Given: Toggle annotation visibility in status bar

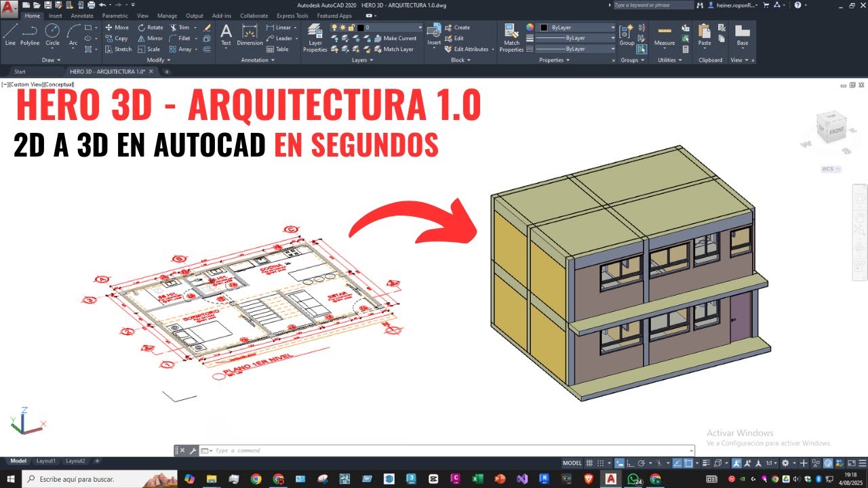Looking at the screenshot, I should [736, 463].
